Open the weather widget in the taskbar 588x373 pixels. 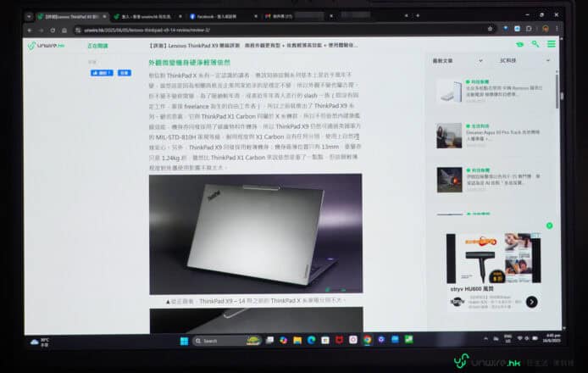click(40, 342)
